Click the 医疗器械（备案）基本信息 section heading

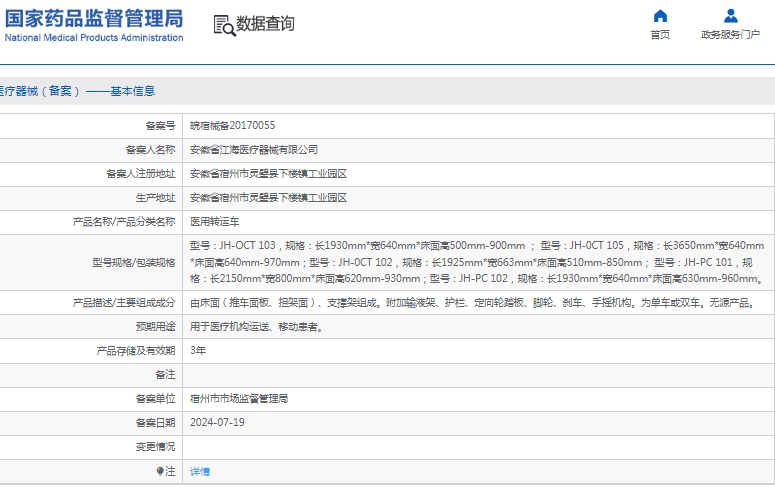tap(77, 91)
